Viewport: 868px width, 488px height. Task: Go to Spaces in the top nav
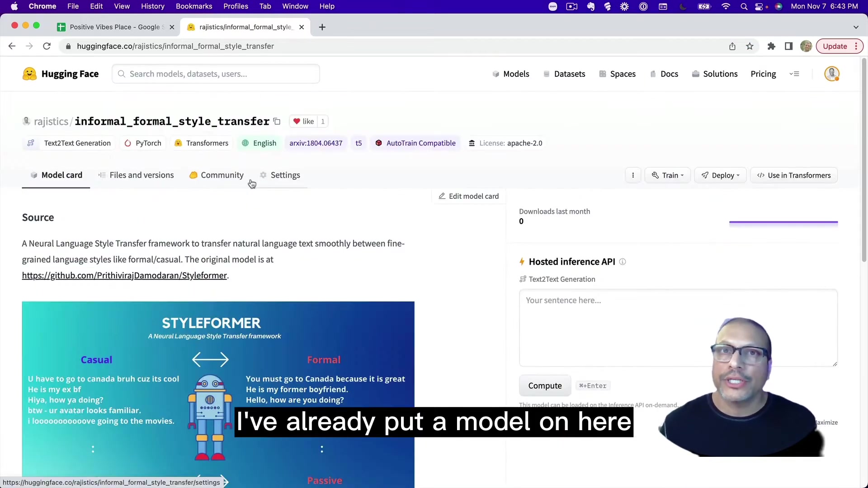point(618,74)
